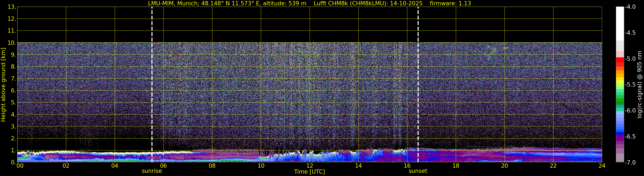Click the -4.0 colorbar tick label

[630, 7]
